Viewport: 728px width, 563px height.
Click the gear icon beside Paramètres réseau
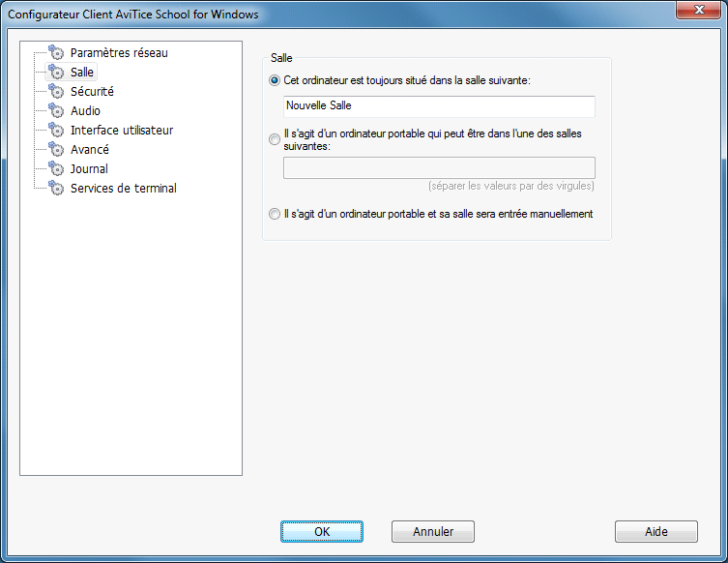point(56,53)
